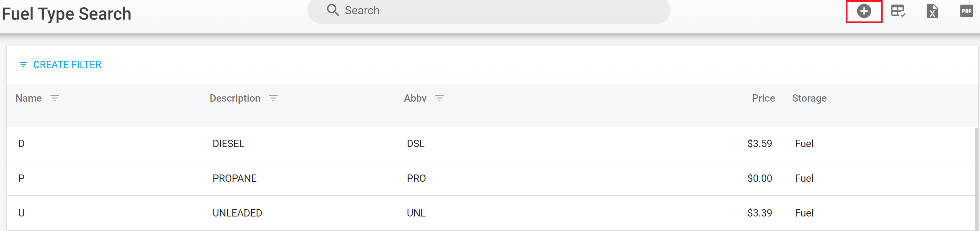Click the $3.59 price cell
The height and width of the screenshot is (231, 980).
point(759,144)
